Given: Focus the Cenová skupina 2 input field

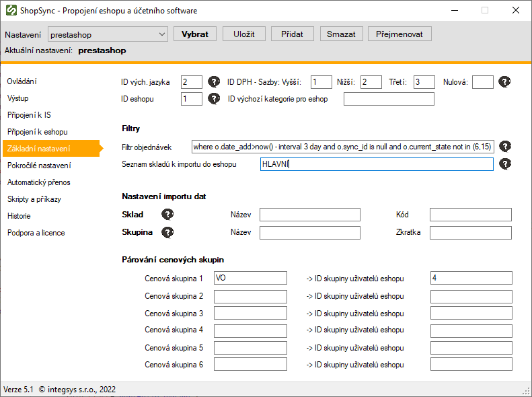Looking at the screenshot, I should click(x=250, y=296).
